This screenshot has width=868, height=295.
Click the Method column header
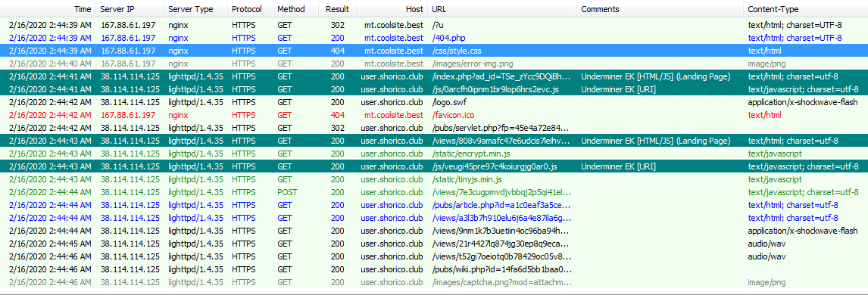point(295,9)
